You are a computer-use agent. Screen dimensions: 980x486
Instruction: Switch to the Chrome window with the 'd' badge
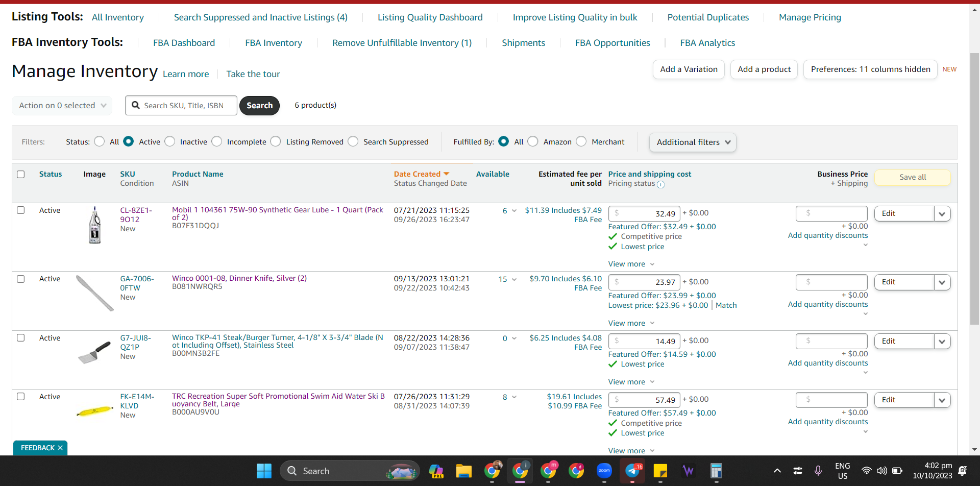(x=577, y=471)
